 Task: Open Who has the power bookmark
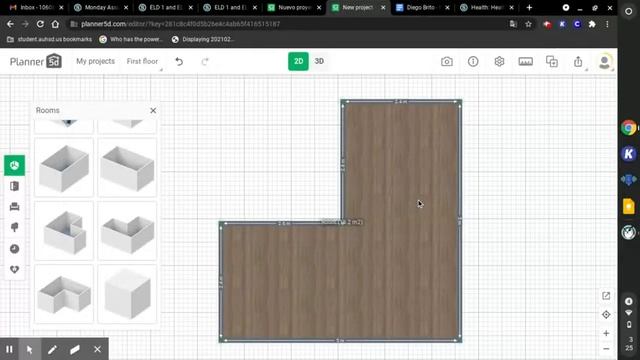coord(131,39)
